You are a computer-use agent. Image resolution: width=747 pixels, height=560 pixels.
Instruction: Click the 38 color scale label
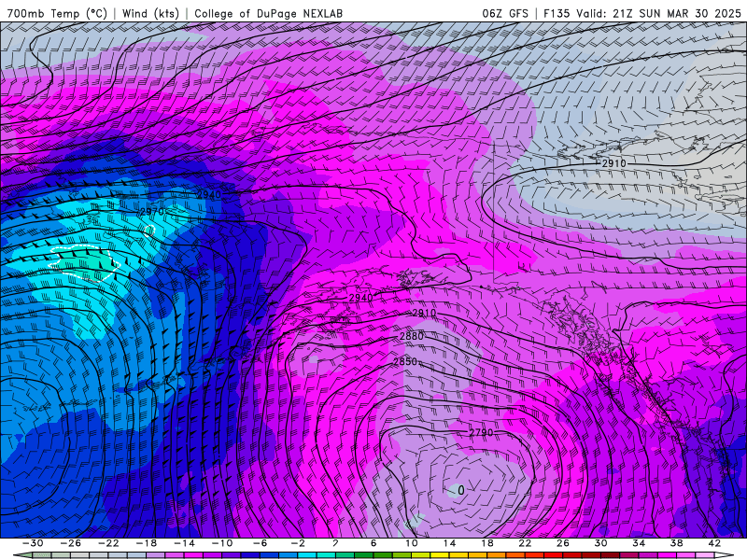click(x=676, y=543)
